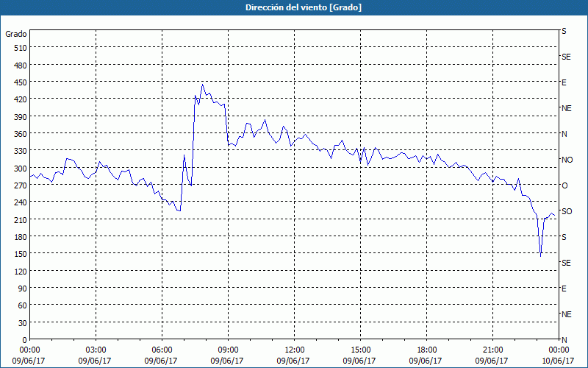588x368 pixels.
Task: Click the 120 degree axis label
Action: [x=21, y=271]
